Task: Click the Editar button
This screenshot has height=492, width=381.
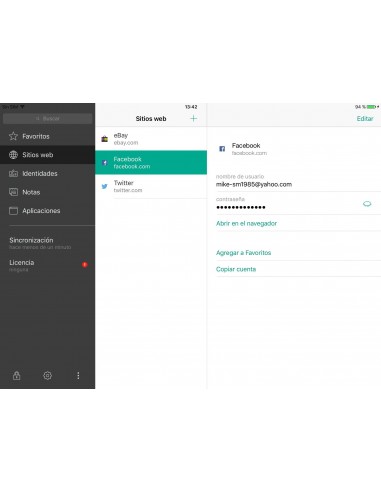Action: click(365, 119)
